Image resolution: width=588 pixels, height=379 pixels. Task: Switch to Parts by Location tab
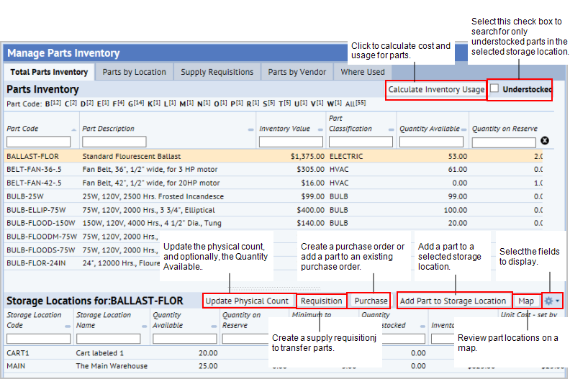[135, 72]
